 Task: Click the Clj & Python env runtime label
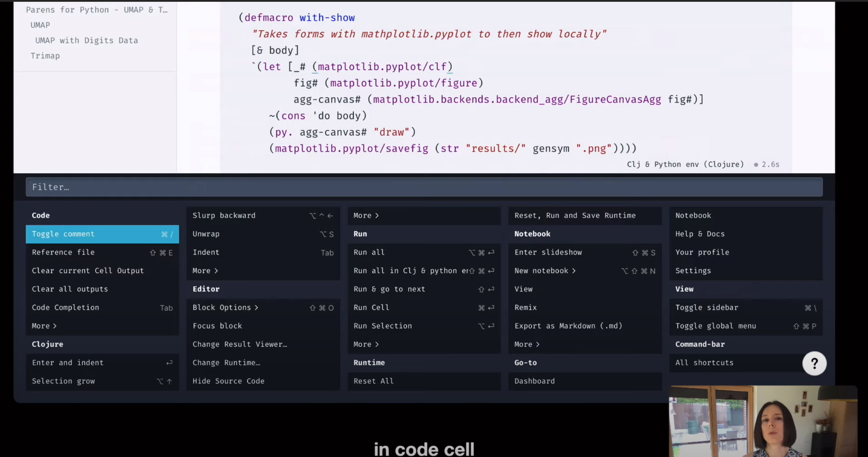(685, 164)
